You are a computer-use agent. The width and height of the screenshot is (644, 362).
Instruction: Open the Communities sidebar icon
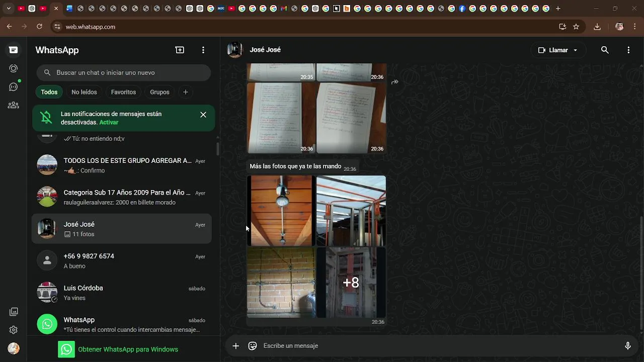point(14,105)
